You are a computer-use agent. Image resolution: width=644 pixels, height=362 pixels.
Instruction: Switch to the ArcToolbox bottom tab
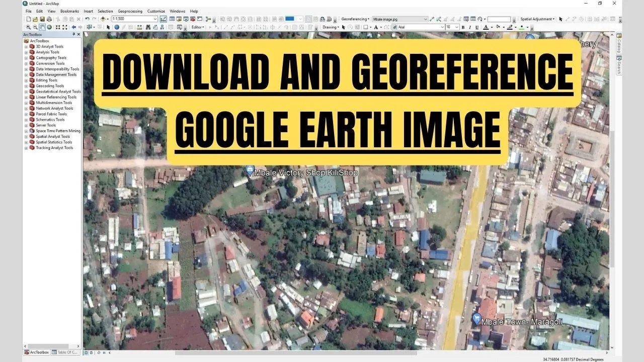coord(37,352)
